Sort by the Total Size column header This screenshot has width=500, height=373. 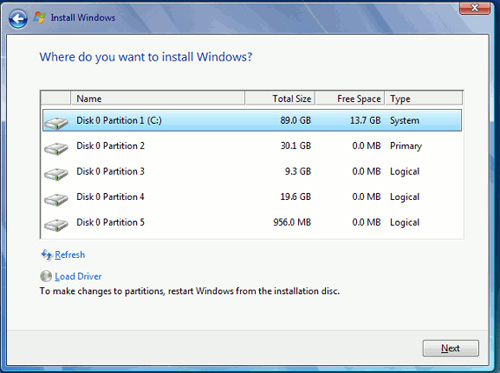pos(280,98)
